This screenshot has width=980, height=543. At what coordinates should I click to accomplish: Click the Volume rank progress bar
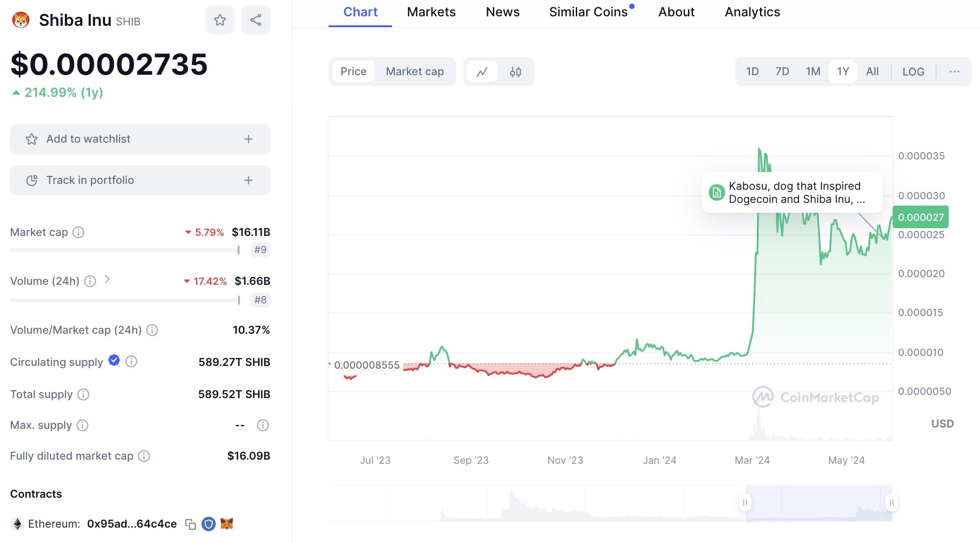125,300
